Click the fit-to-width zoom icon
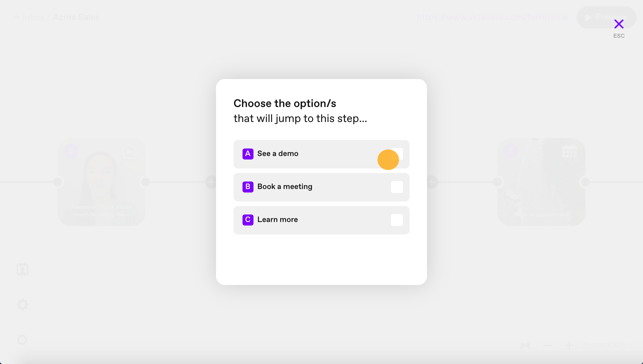The width and height of the screenshot is (643, 364). tap(525, 345)
